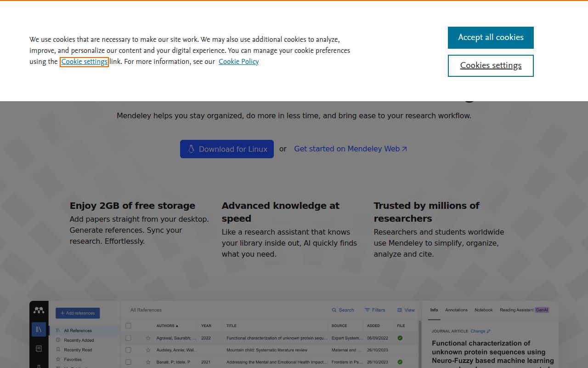Star the Banati, P; Idele, P reference
Screen dimensions: 588x368
tap(148, 362)
